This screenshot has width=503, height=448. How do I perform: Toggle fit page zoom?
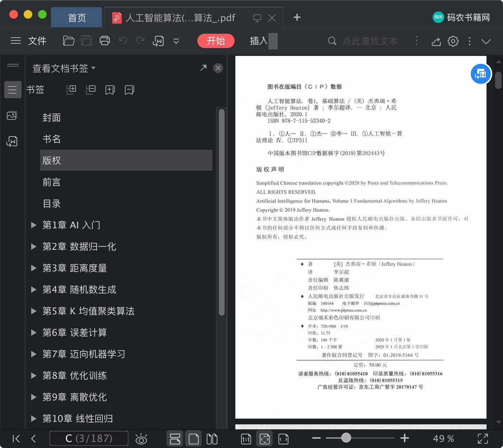coord(265,439)
